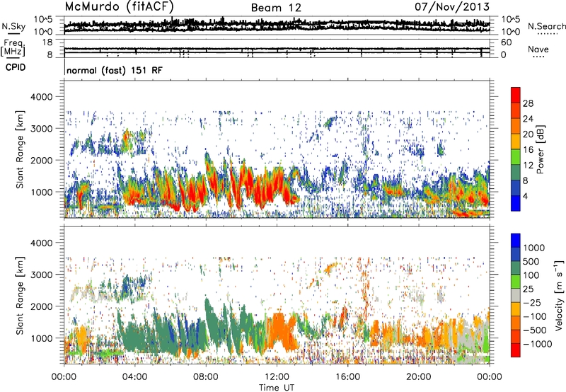Click the gray velocity segment between 25 and -25

(x=516, y=295)
